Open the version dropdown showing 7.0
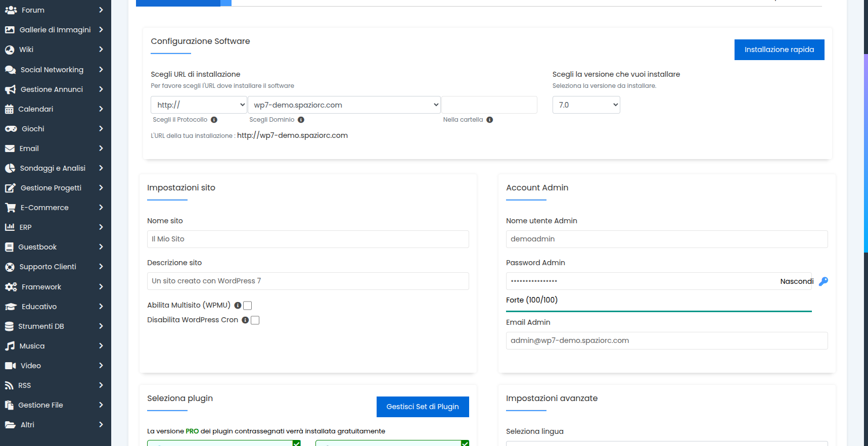This screenshot has width=868, height=446. [x=586, y=105]
